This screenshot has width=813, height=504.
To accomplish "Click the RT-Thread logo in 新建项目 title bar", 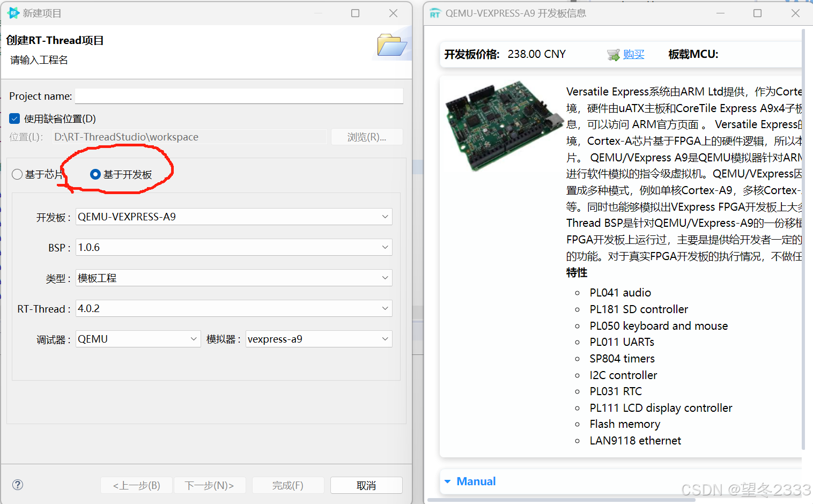I will 13,13.
